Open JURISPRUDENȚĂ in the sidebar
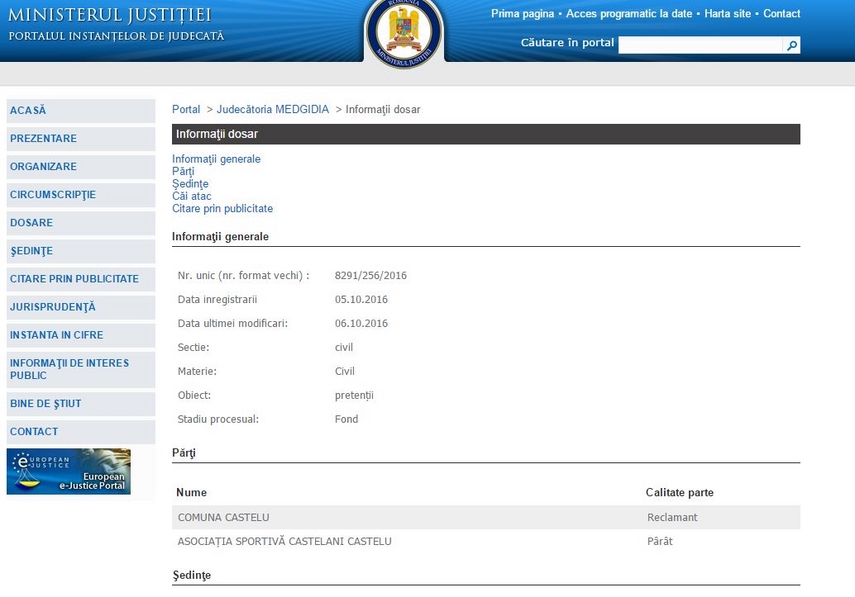This screenshot has height=597, width=855. [x=52, y=307]
